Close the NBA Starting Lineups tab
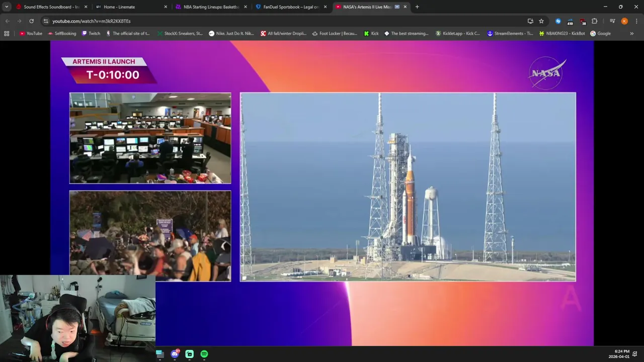The image size is (644, 362). tap(246, 7)
